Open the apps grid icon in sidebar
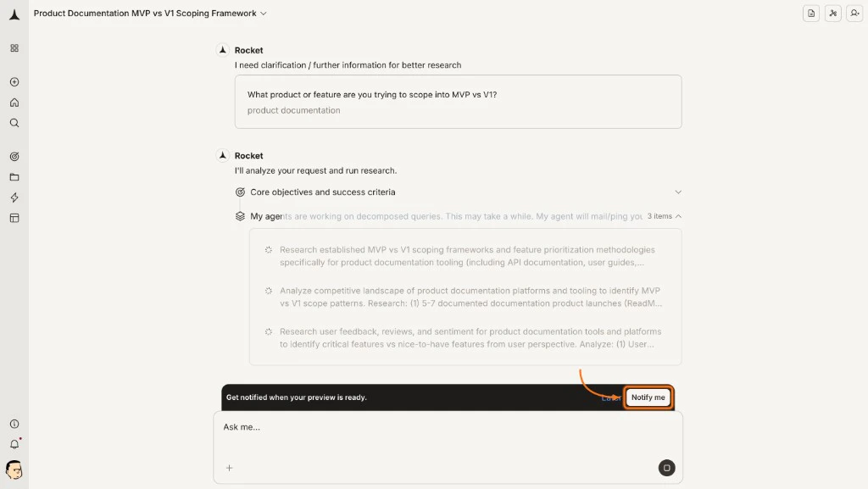 [14, 48]
